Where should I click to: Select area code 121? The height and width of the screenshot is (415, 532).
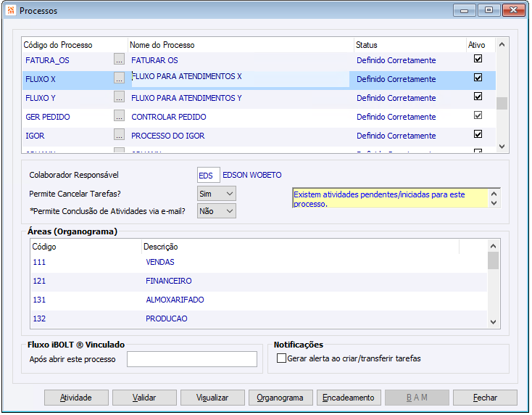(39, 281)
